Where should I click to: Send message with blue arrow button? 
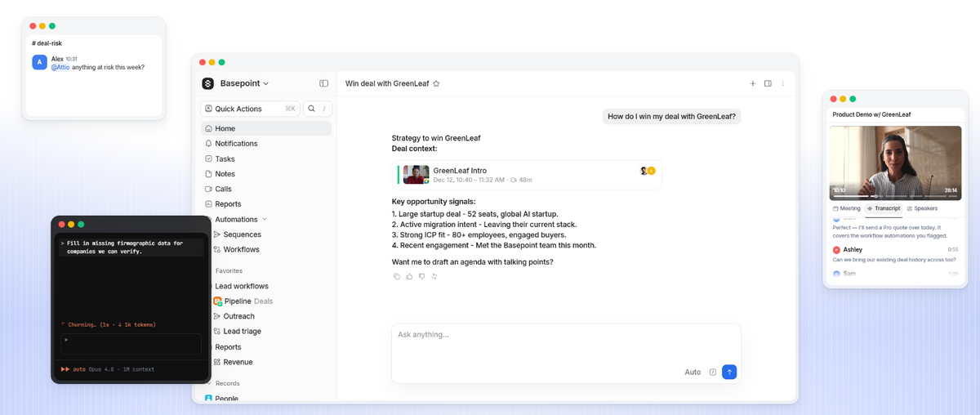729,372
